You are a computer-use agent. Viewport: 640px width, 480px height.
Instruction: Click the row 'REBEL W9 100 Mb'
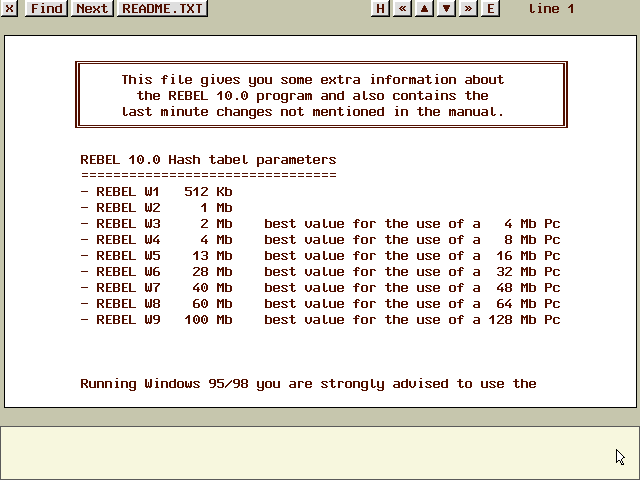click(x=320, y=320)
